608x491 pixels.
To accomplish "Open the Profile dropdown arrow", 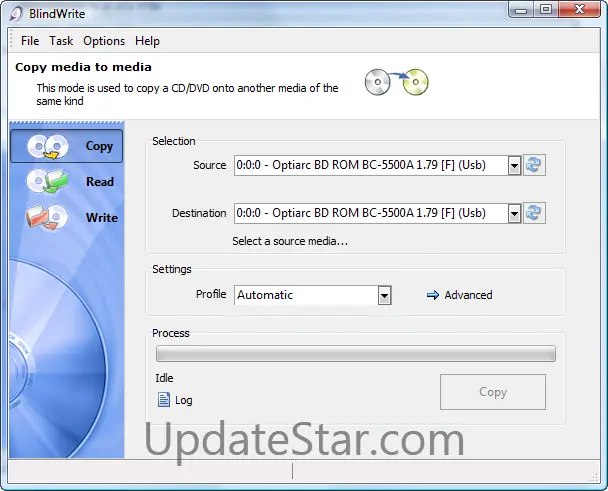I will [x=384, y=296].
